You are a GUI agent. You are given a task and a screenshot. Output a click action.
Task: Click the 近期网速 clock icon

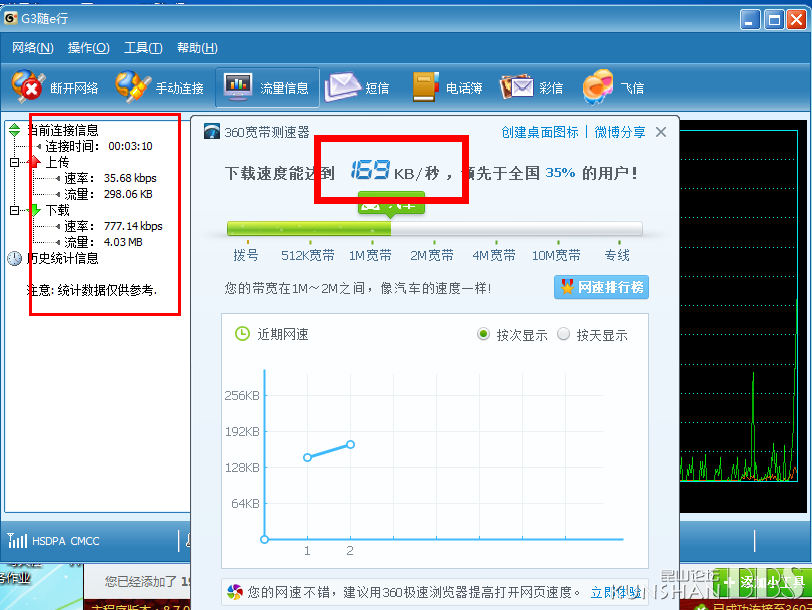coord(242,334)
